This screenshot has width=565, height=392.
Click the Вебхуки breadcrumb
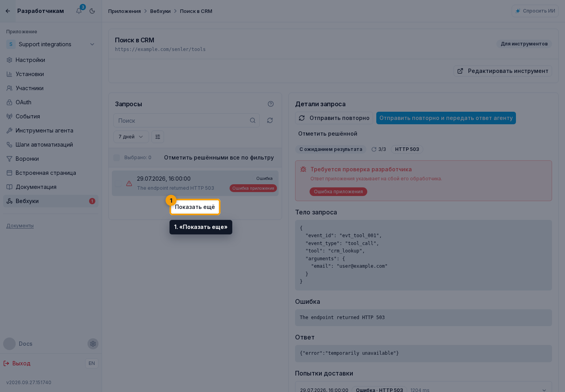click(x=160, y=11)
